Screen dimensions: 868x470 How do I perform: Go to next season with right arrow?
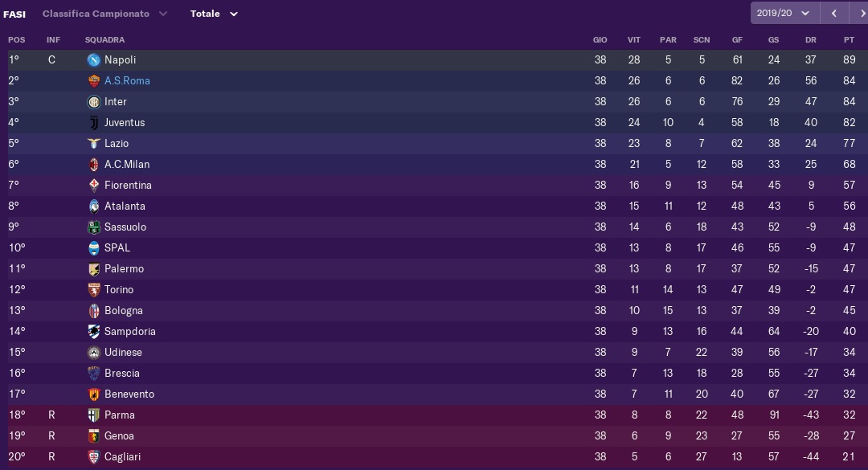tap(859, 14)
